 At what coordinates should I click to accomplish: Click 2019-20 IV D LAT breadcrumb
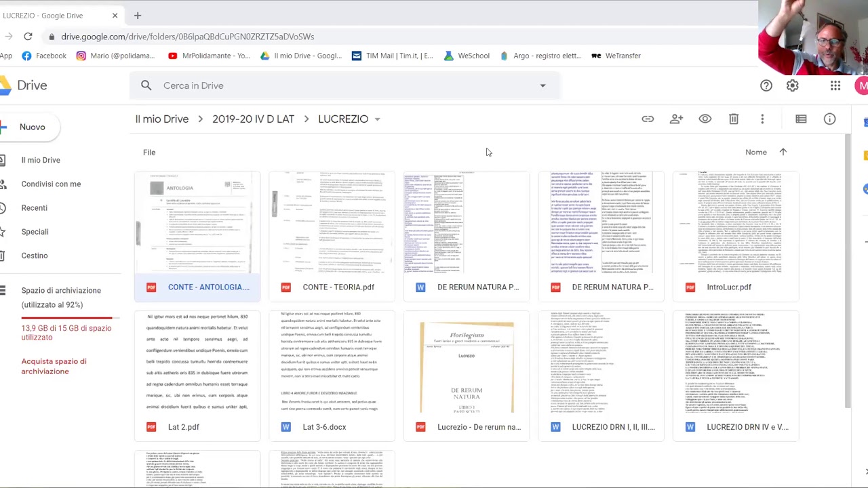point(253,119)
